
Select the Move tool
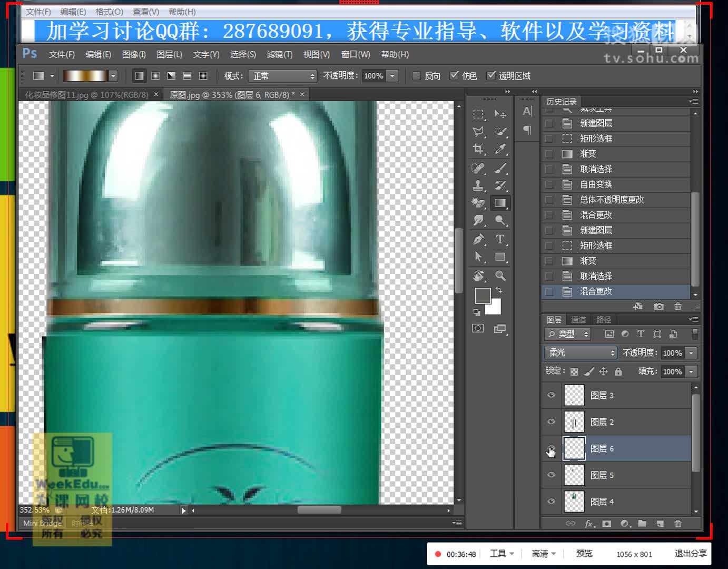(x=500, y=114)
